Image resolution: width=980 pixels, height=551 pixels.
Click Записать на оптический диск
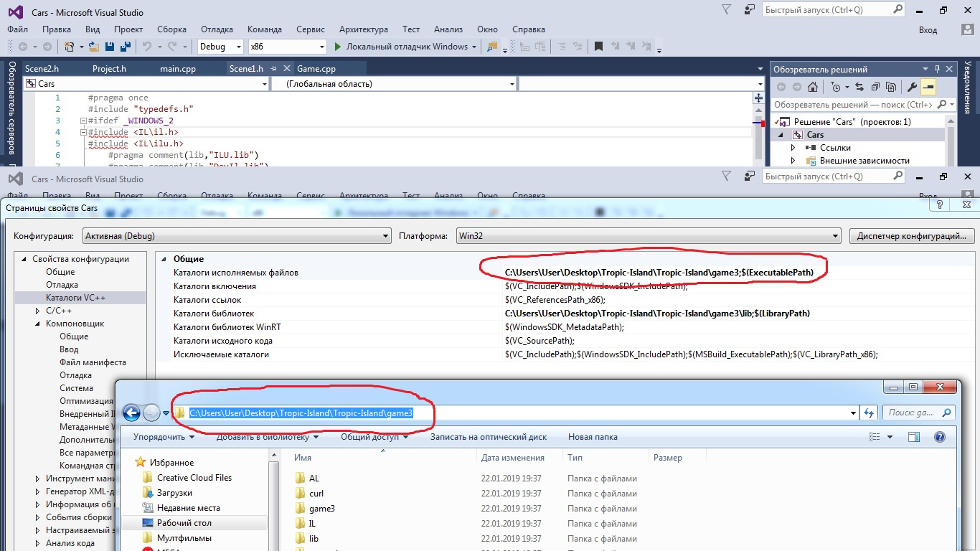click(x=489, y=437)
